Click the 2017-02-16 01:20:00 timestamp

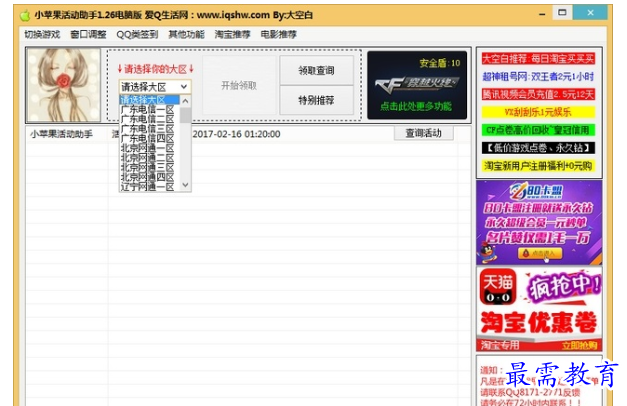236,134
